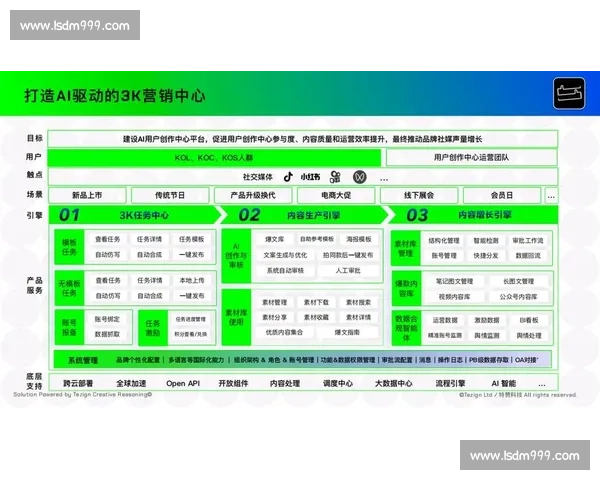Click 一键发布 in the 模板任务 block

point(192,255)
